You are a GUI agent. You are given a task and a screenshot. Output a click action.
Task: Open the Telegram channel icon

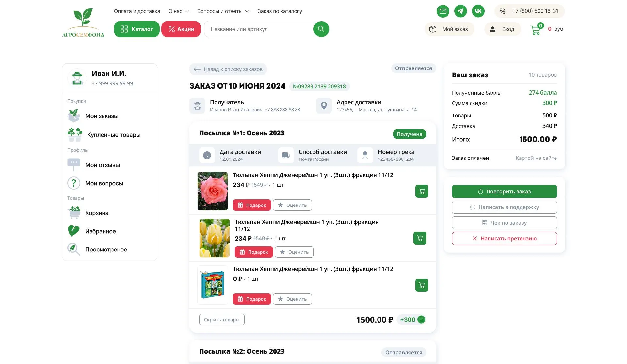coord(460,11)
